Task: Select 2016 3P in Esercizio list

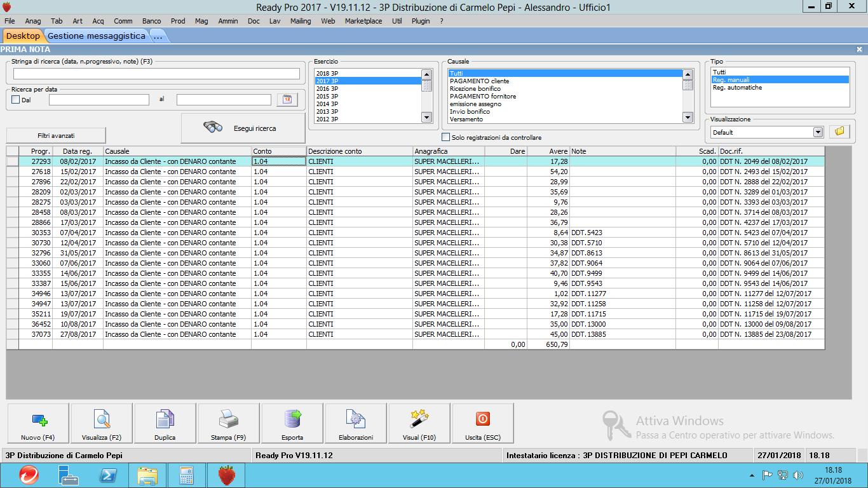Action: 368,89
